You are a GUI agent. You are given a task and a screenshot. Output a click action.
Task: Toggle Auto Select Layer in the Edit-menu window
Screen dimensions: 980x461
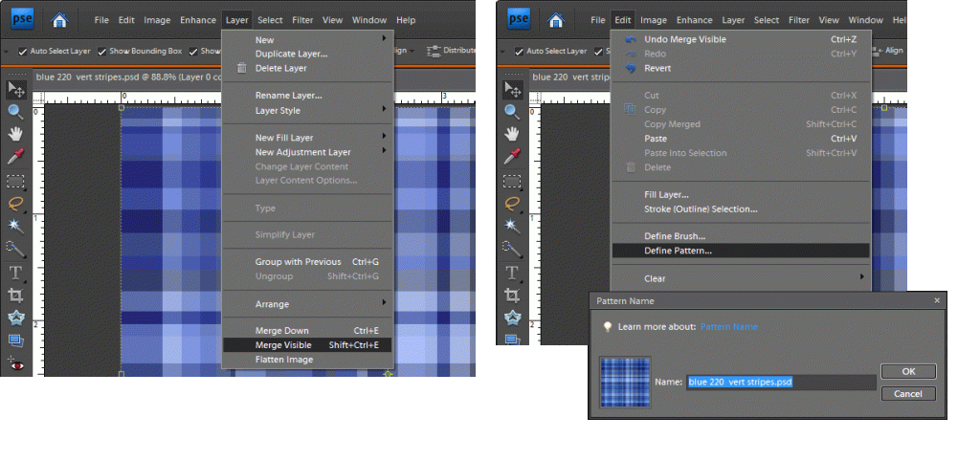click(519, 52)
